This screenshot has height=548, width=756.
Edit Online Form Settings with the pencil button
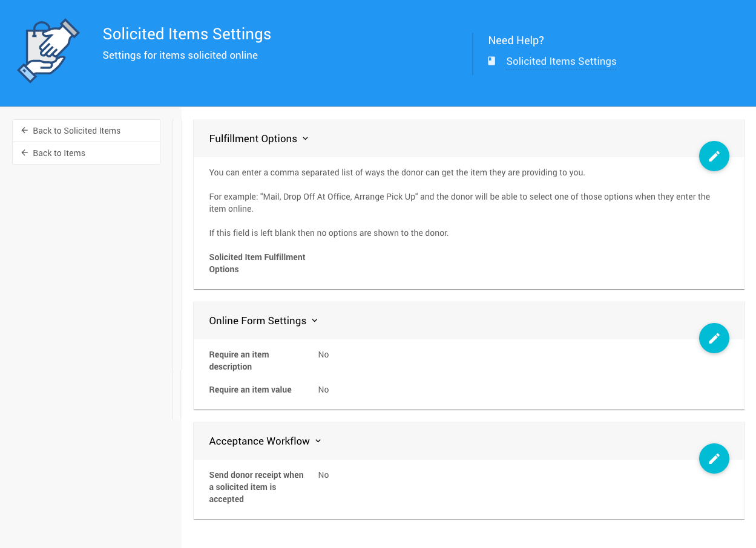click(714, 338)
